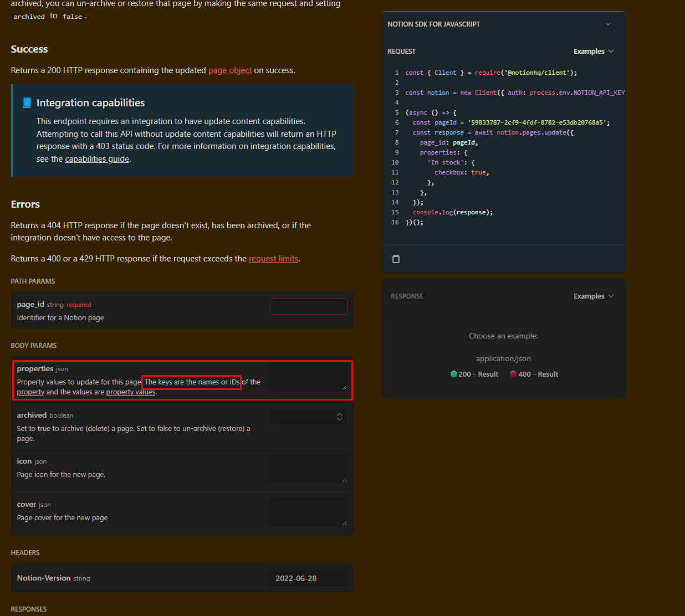685x616 pixels.
Task: Click the red dot for 400 Result
Action: coord(513,374)
